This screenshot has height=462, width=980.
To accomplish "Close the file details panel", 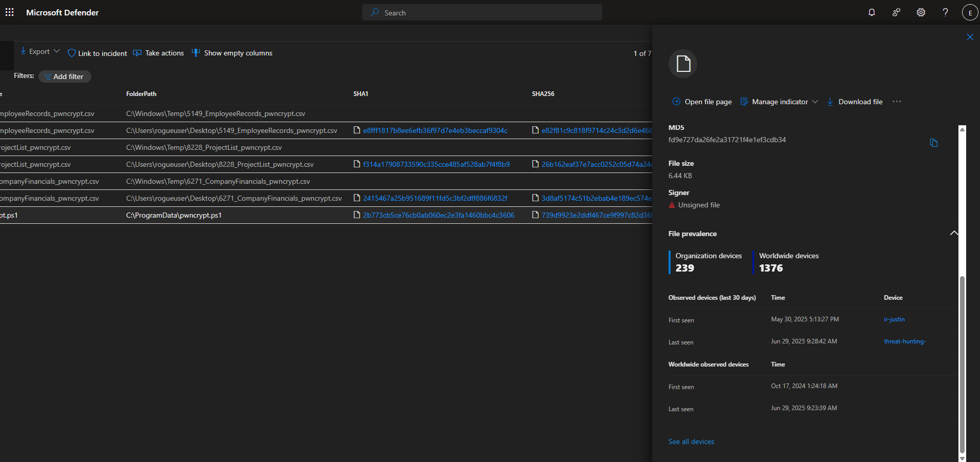I will pos(970,37).
